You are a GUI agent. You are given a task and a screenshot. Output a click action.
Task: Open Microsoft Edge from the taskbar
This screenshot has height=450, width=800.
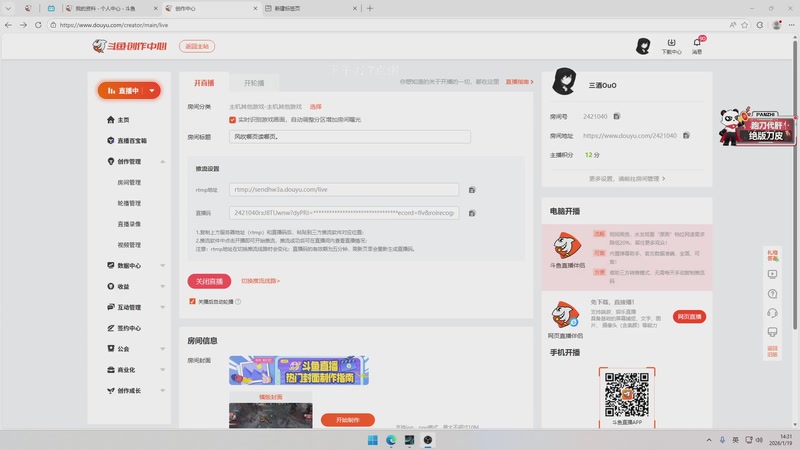coord(391,440)
